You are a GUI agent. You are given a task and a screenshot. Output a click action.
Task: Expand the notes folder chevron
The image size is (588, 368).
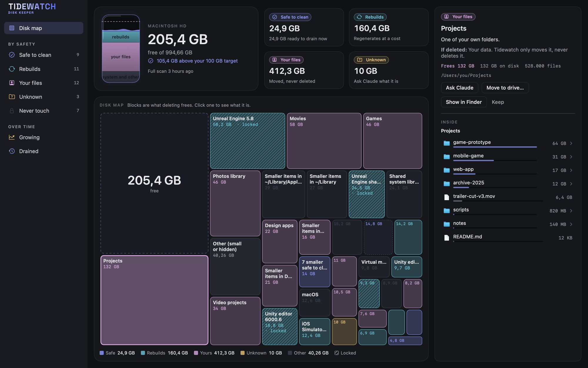[x=571, y=224]
